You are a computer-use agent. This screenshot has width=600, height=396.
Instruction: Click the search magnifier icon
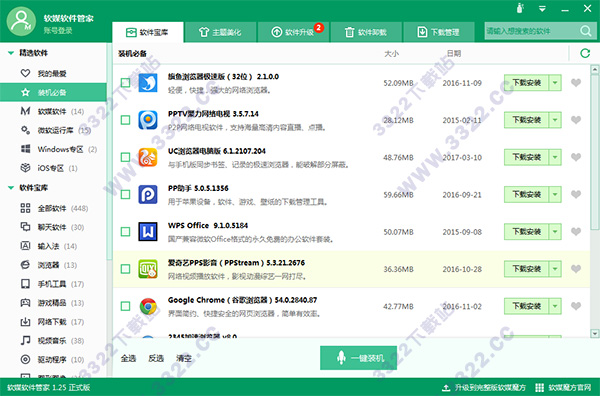[585, 31]
